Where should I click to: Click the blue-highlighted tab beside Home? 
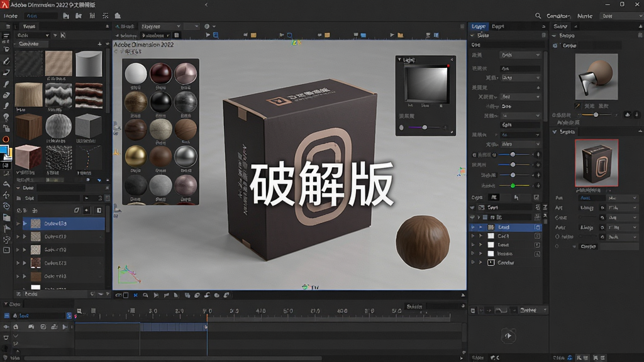coord(40,16)
